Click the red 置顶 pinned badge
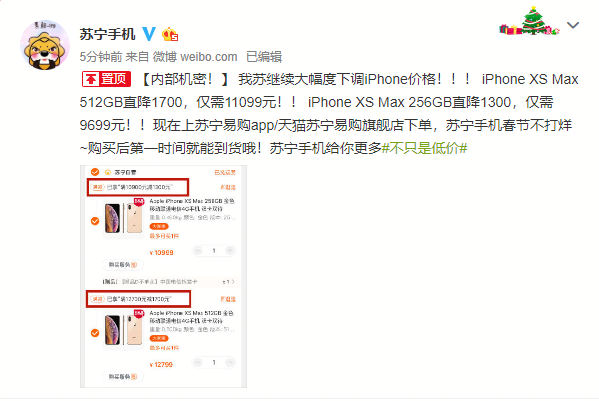599x401 pixels. click(106, 79)
